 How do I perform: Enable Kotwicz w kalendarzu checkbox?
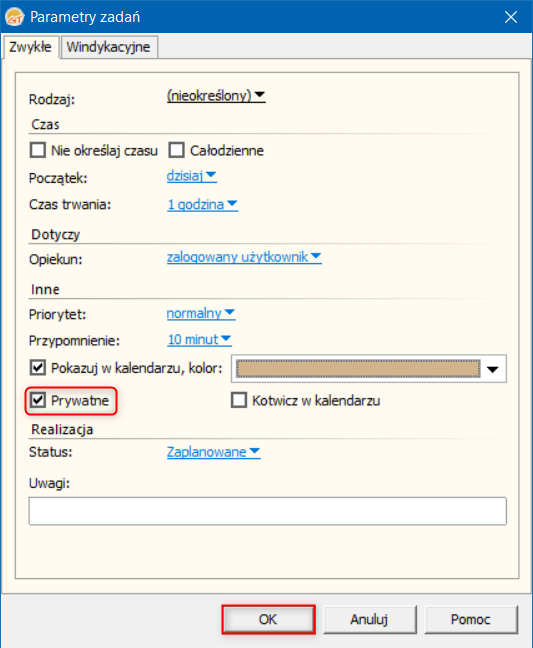coord(239,400)
